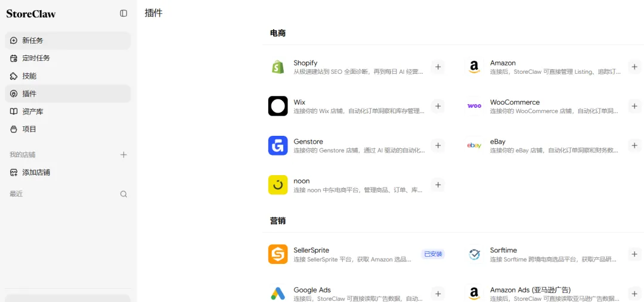Click the Genstore logo icon
The image size is (644, 302).
tap(278, 145)
